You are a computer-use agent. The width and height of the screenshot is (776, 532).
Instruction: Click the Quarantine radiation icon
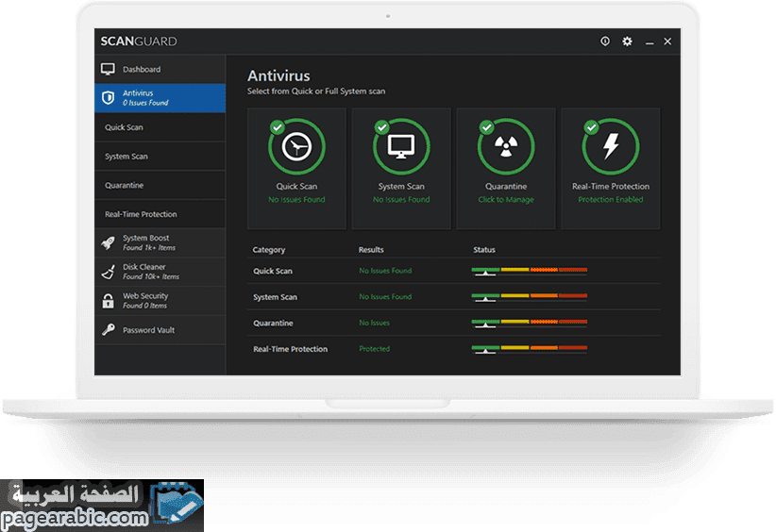(506, 147)
